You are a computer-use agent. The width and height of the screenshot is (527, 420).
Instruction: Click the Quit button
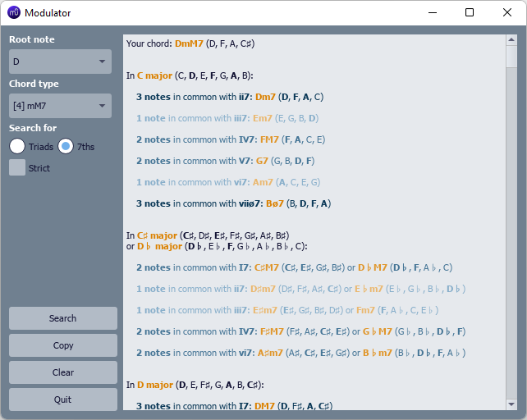point(63,399)
